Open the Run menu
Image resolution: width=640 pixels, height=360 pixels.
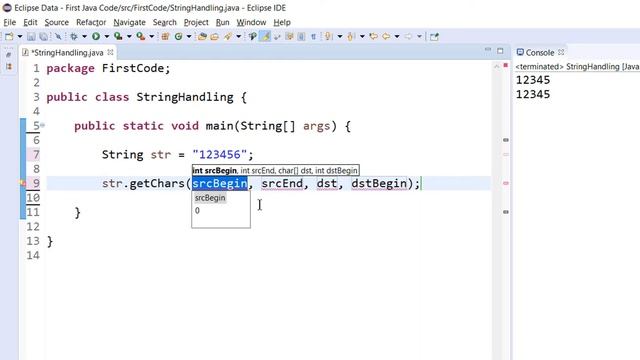pos(222,22)
